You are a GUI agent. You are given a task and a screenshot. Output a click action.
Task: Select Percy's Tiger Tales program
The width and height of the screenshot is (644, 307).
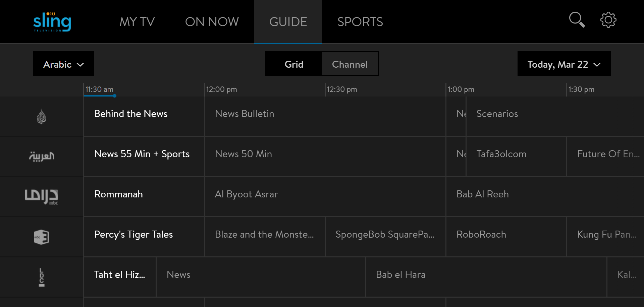[x=144, y=237]
